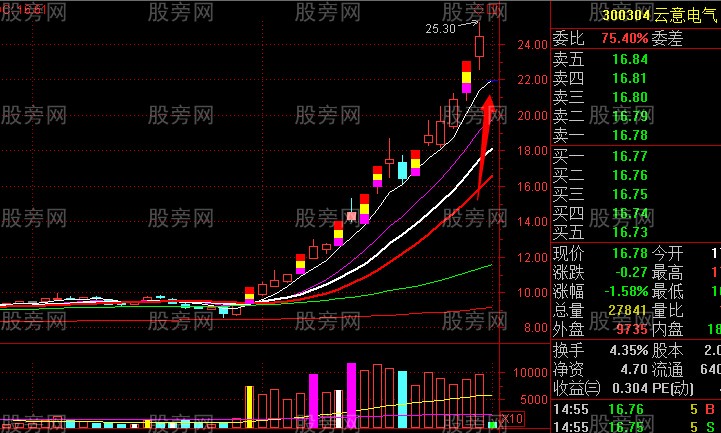Select the hollow candlestick at the 25.30 high
721x433 pixels.
[479, 46]
